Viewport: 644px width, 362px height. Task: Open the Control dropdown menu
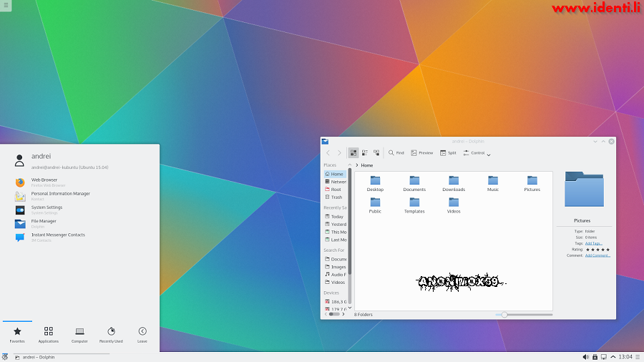(477, 153)
